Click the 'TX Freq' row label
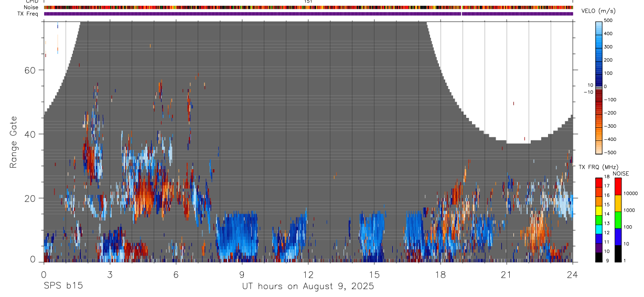Screen dimensions: 644x297 [29, 14]
